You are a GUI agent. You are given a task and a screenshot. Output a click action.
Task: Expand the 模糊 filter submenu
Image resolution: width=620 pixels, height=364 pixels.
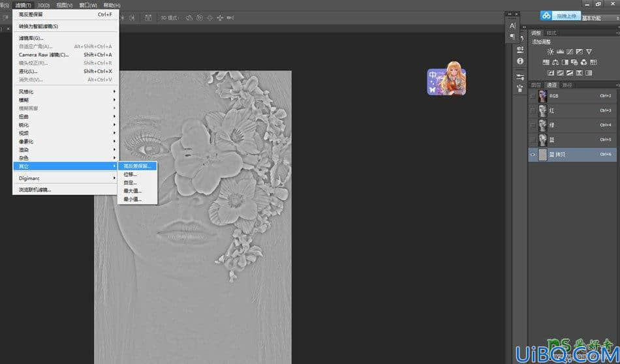pos(66,100)
